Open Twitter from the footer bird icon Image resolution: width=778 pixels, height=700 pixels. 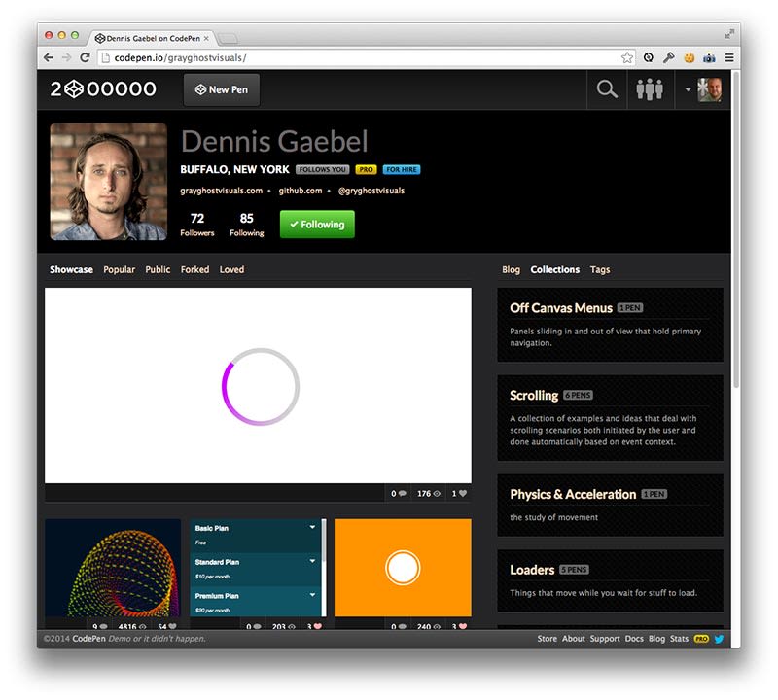(718, 639)
